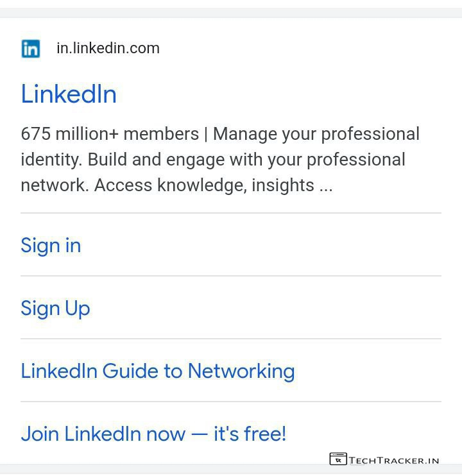Select Join LinkedIn now — it's free!

pos(153,434)
